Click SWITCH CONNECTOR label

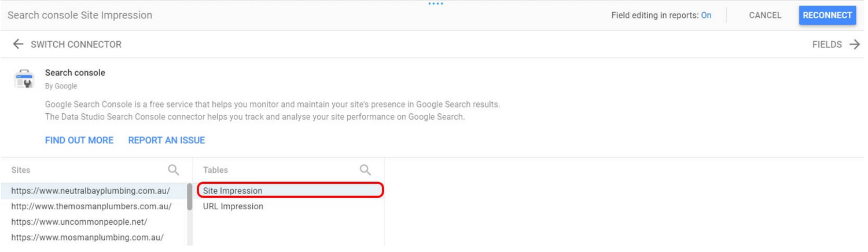pos(76,45)
